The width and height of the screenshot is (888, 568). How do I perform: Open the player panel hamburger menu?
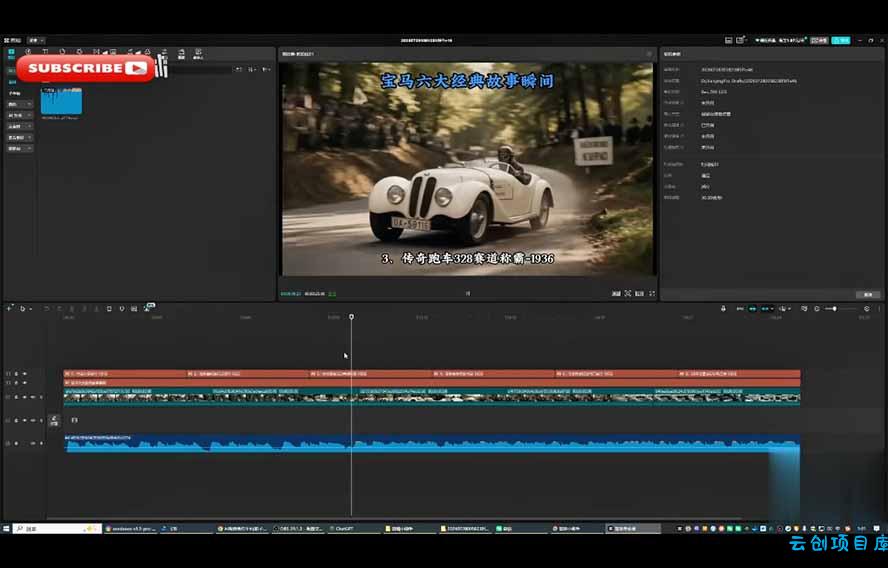649,54
